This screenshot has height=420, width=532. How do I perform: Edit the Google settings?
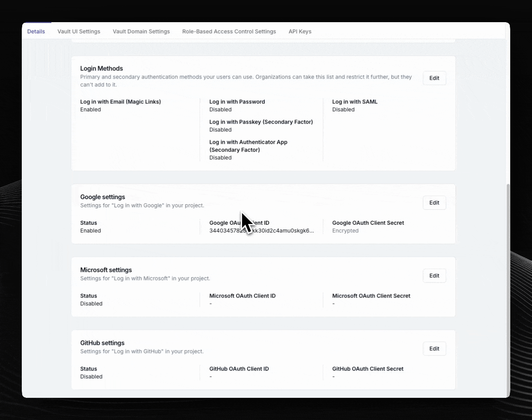(x=434, y=203)
